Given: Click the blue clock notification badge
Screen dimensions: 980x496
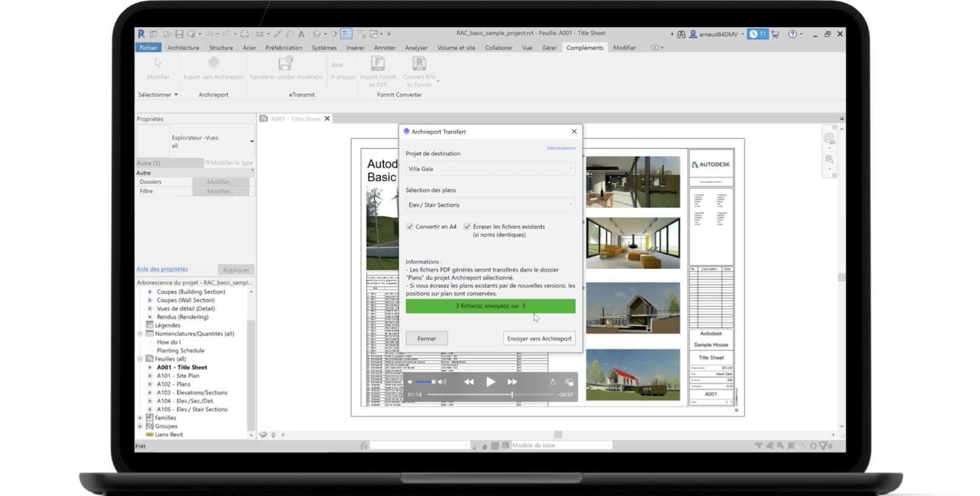Looking at the screenshot, I should point(758,34).
